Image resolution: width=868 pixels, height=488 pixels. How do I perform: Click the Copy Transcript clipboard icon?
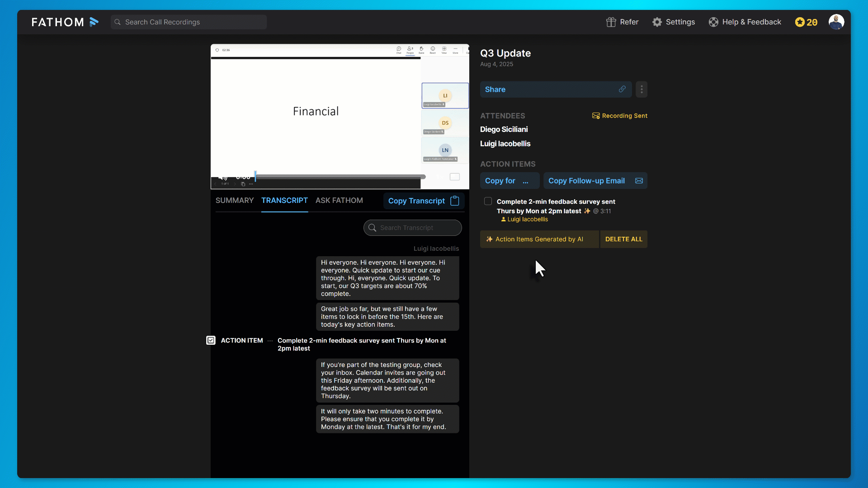455,201
